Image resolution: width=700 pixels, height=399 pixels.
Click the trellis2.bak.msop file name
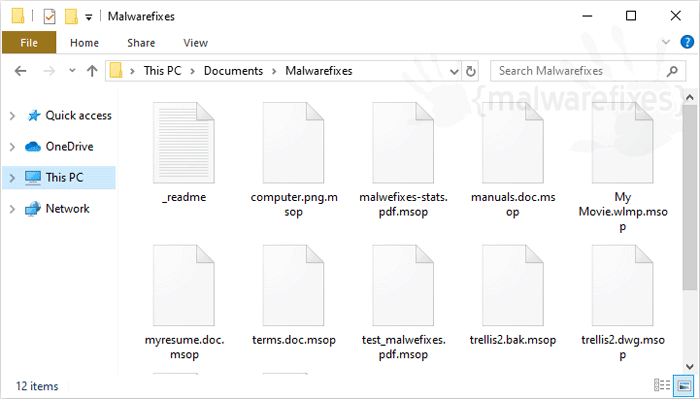tap(513, 340)
